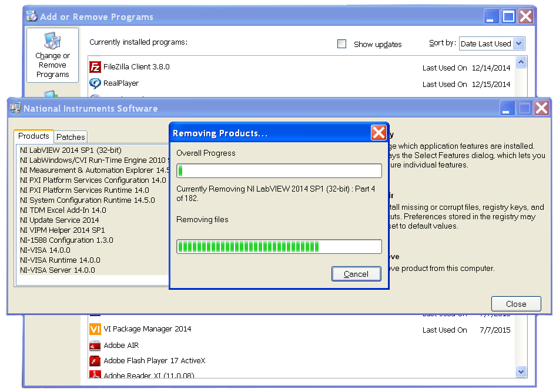Close the Removing Products dialog
This screenshot has height=392, width=556.
coord(379,133)
